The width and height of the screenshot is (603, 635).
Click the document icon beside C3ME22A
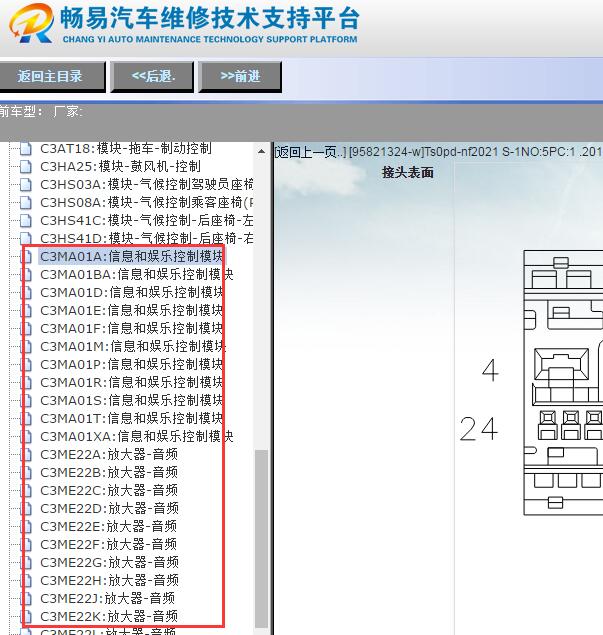[x=27, y=454]
